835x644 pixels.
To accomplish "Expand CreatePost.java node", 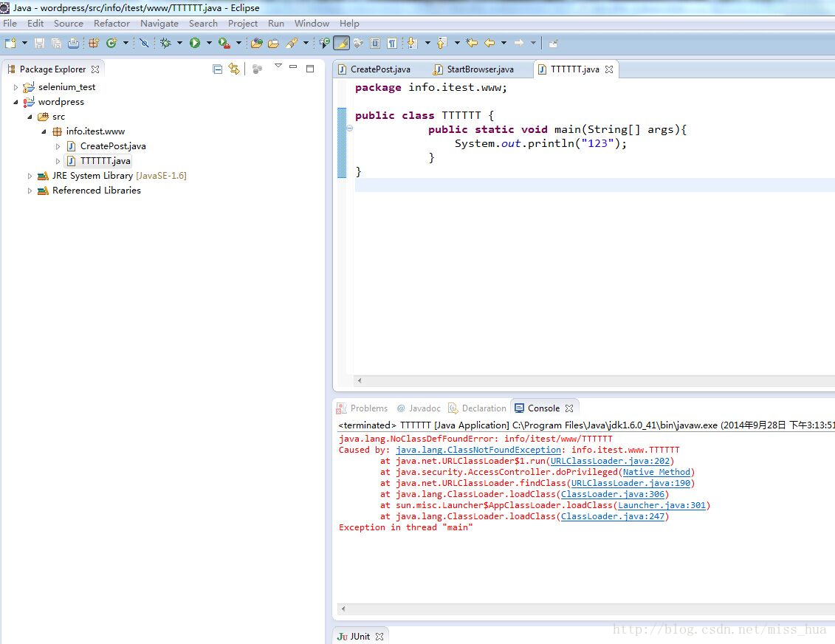I will click(x=58, y=146).
